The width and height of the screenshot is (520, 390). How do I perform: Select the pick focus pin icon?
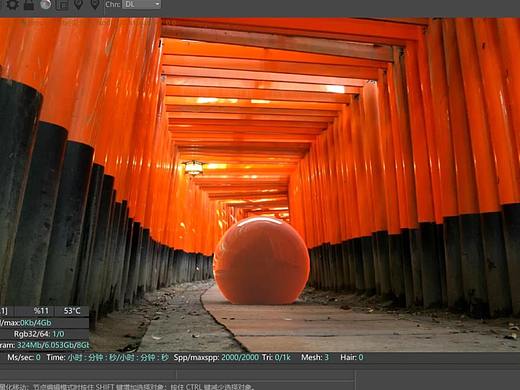tap(78, 4)
